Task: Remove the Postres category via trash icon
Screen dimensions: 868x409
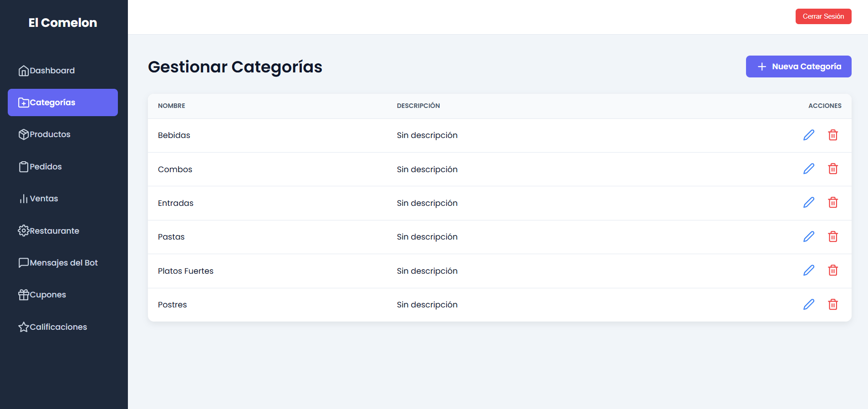Action: point(832,305)
